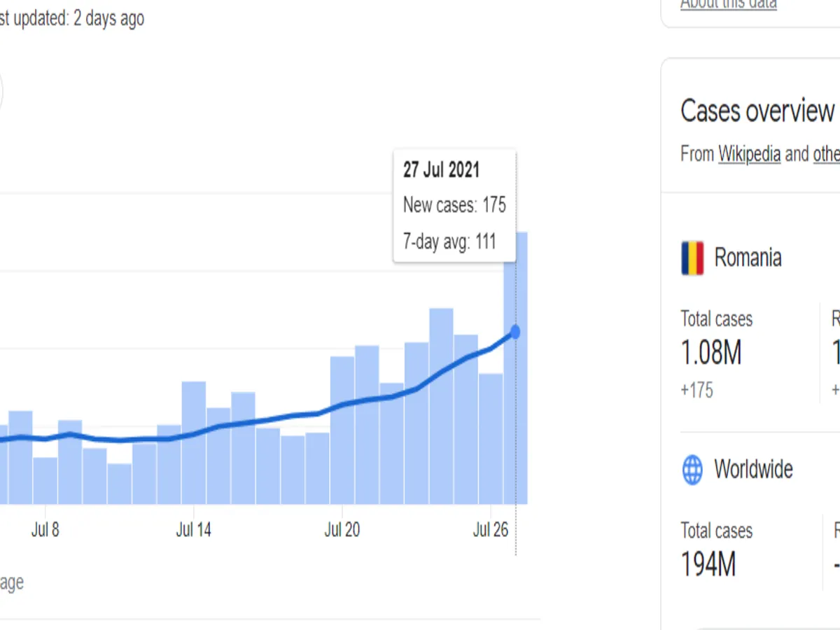This screenshot has width=840, height=630.
Task: Click the Worldwide globe icon
Action: 692,470
